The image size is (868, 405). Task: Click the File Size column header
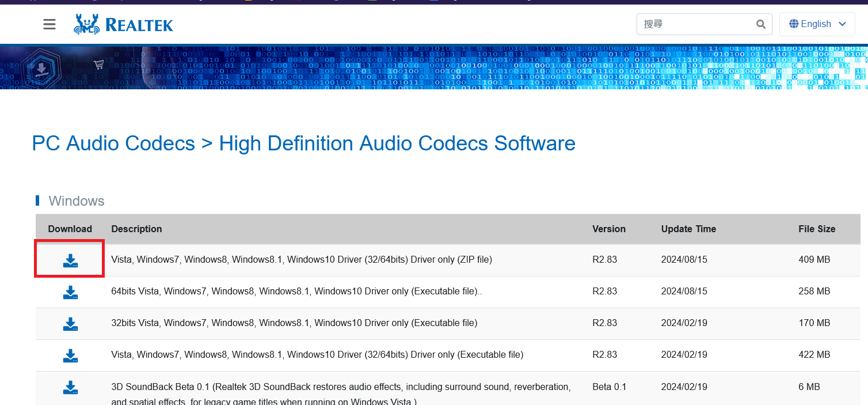[x=817, y=229]
